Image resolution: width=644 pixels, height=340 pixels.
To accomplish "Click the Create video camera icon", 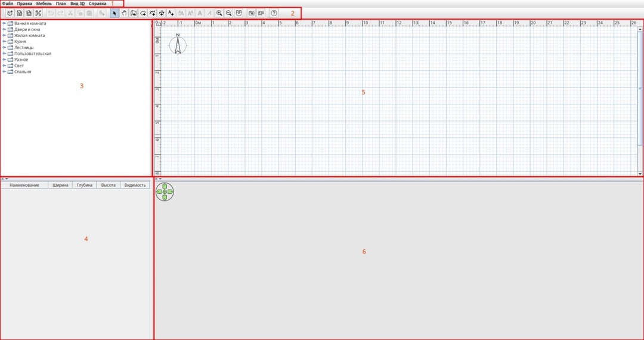I will (x=261, y=13).
